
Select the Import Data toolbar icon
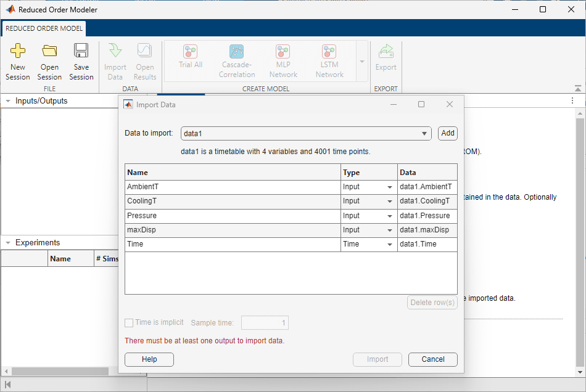pyautogui.click(x=115, y=60)
